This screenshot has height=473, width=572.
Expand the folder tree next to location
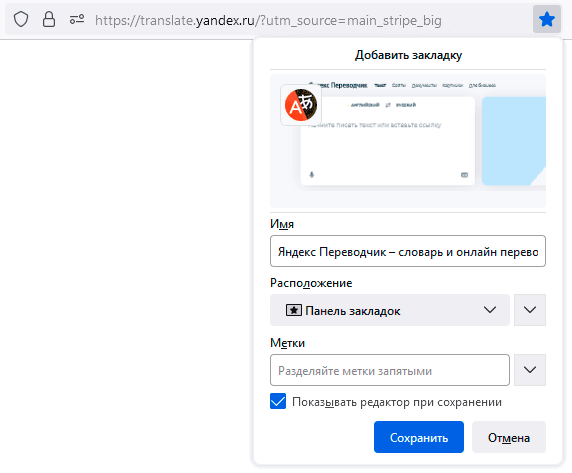(x=530, y=310)
